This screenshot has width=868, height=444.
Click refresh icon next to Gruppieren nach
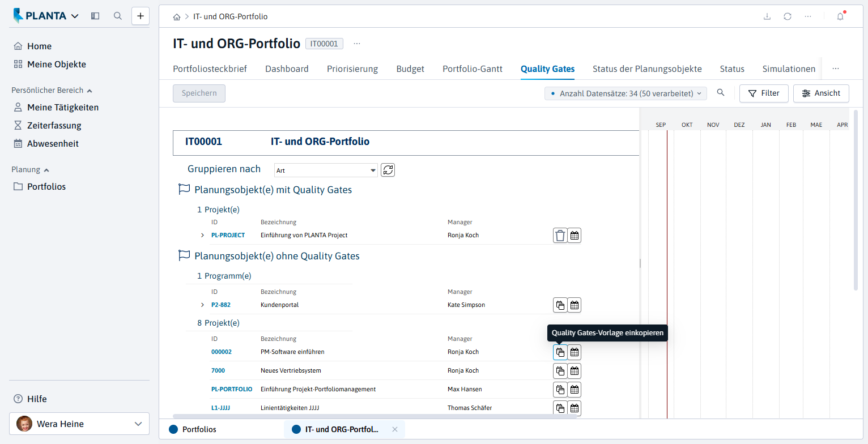[x=388, y=170]
